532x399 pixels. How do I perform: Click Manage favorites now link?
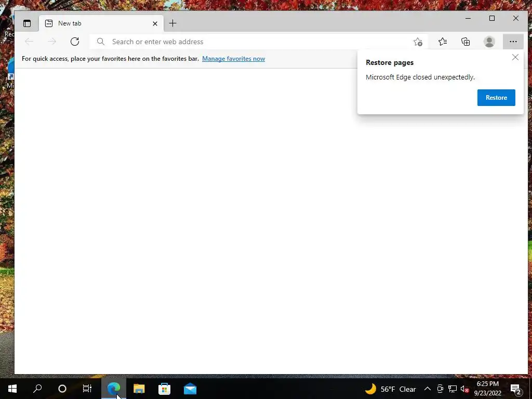(x=233, y=59)
